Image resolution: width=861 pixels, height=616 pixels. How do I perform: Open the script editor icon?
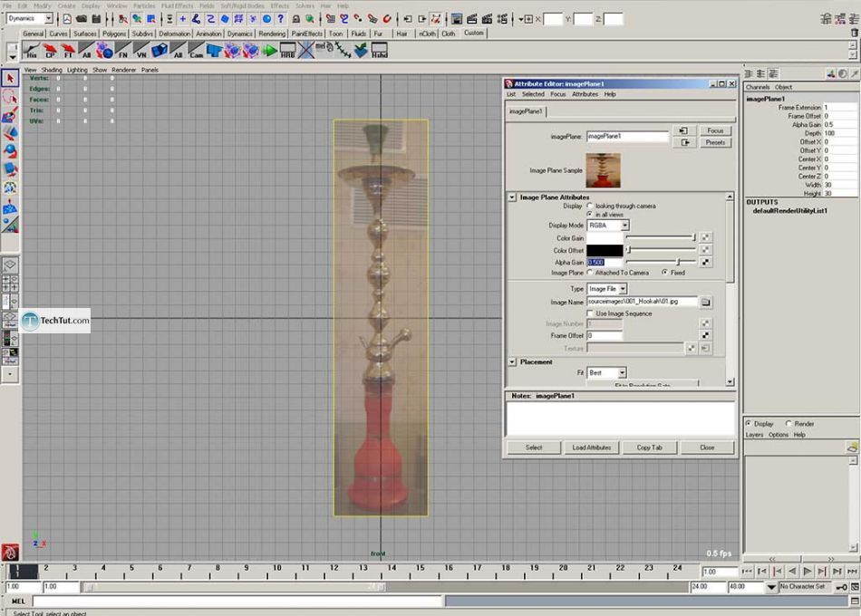(x=855, y=602)
